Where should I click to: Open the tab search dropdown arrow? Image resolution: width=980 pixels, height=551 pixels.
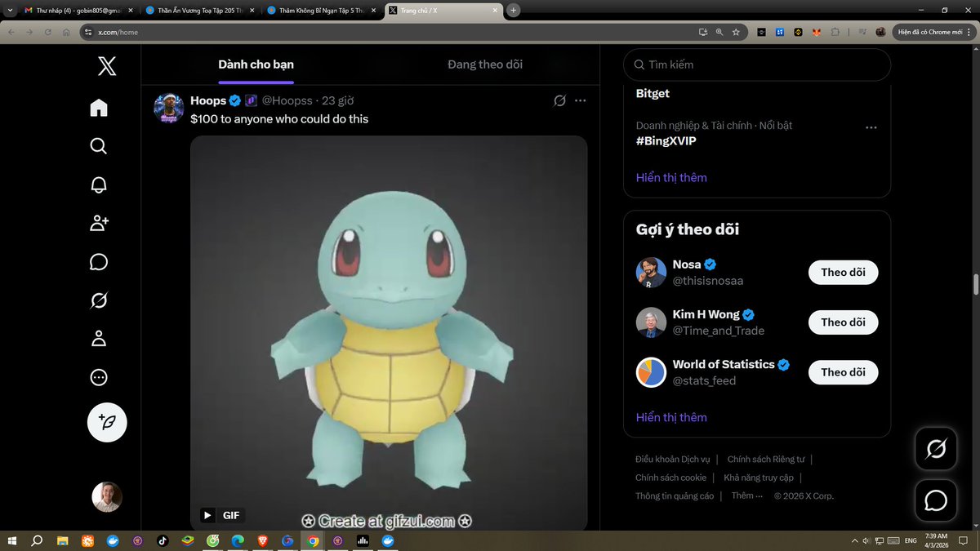(x=9, y=11)
